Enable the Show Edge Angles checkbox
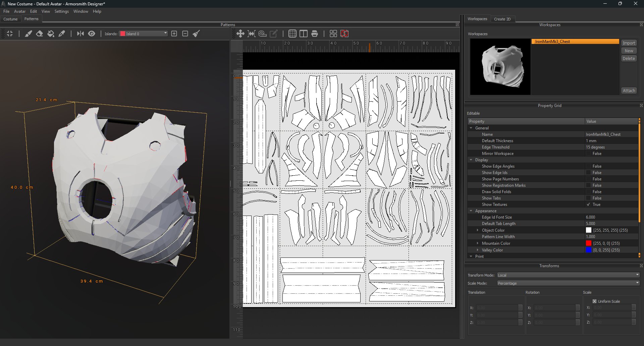The height and width of the screenshot is (346, 644). pos(588,166)
